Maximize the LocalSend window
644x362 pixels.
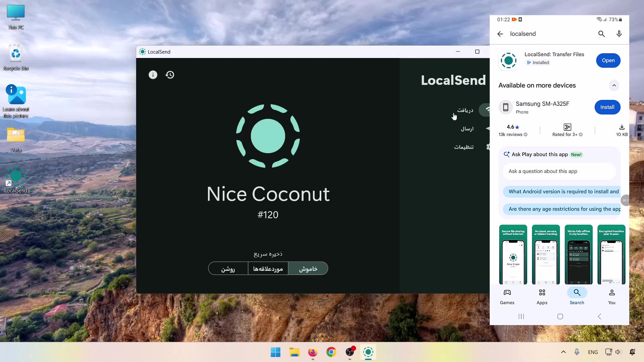point(477,52)
